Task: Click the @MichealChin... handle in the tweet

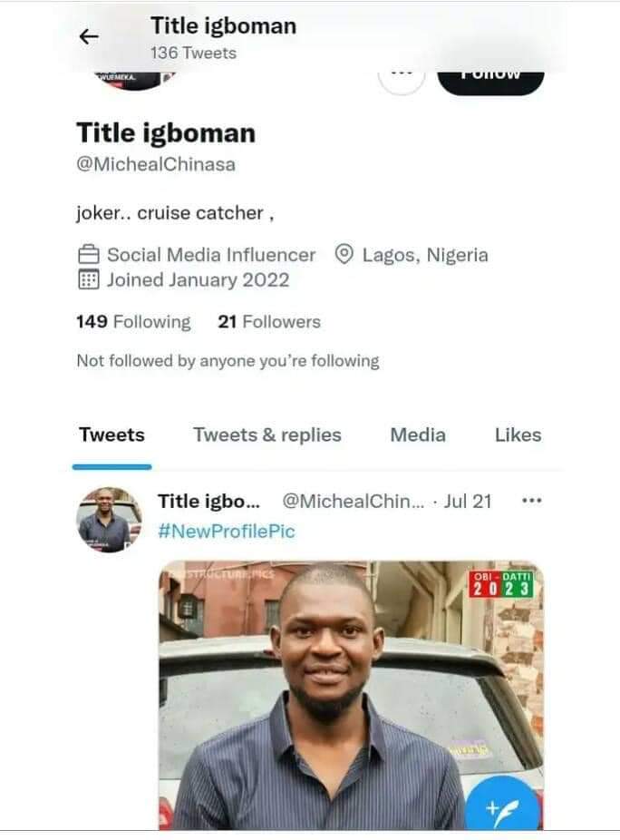Action: 353,501
